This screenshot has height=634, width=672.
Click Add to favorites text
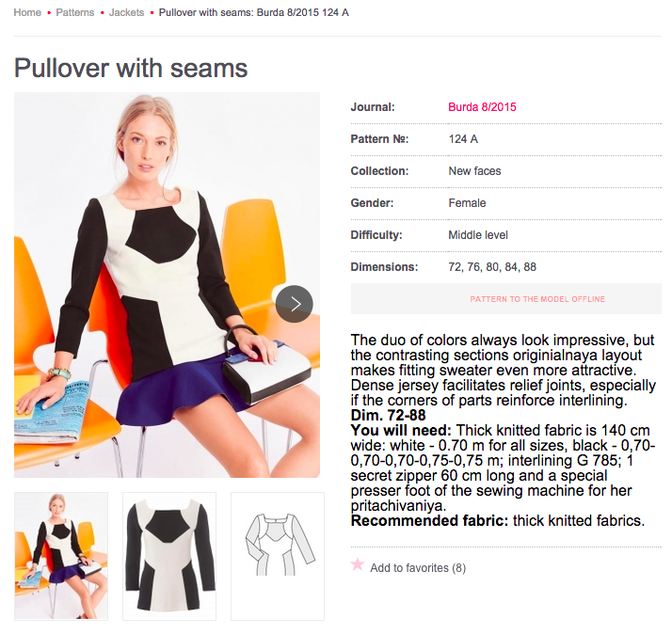(x=418, y=568)
